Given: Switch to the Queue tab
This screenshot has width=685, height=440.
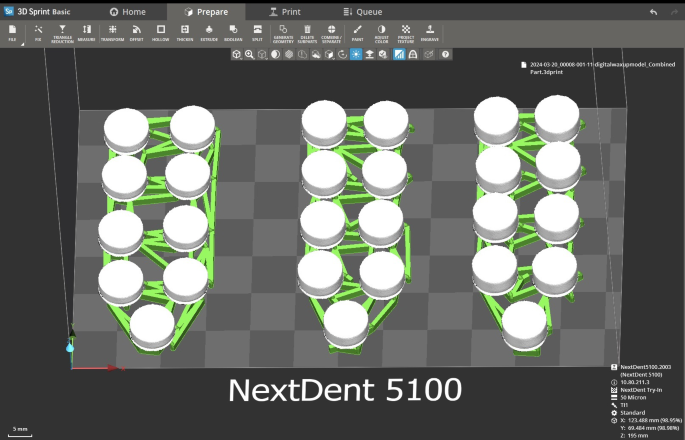Looking at the screenshot, I should click(363, 12).
